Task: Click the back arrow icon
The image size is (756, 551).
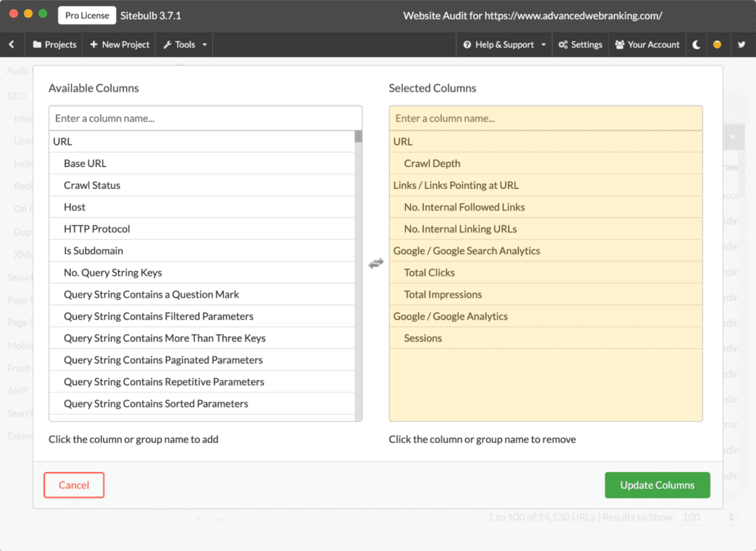Action: click(12, 44)
